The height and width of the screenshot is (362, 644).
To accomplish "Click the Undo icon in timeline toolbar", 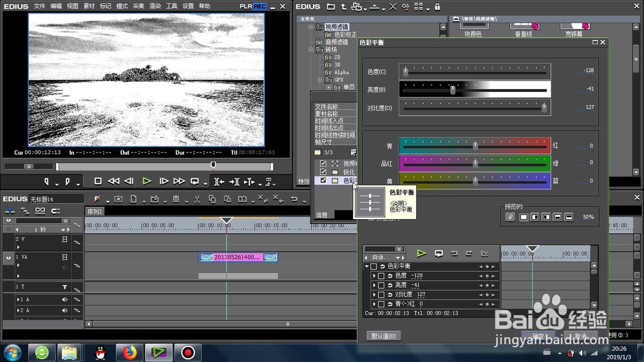I will pyautogui.click(x=294, y=199).
